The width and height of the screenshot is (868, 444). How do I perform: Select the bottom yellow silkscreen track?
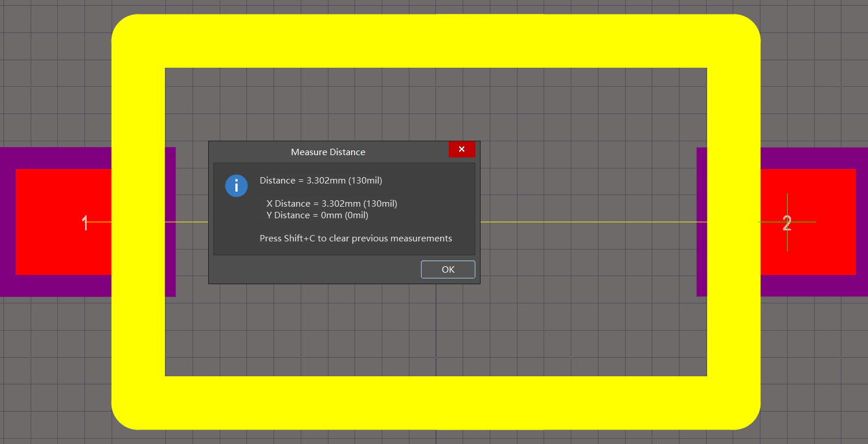tap(434, 403)
